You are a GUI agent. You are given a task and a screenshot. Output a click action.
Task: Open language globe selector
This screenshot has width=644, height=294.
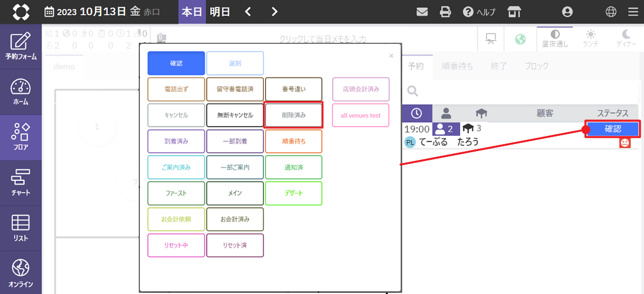(611, 12)
